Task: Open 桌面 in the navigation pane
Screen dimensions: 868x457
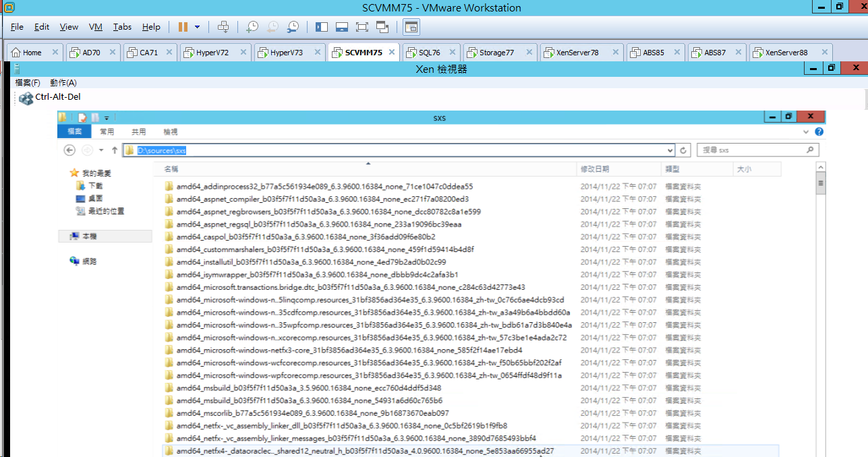Action: coord(90,198)
